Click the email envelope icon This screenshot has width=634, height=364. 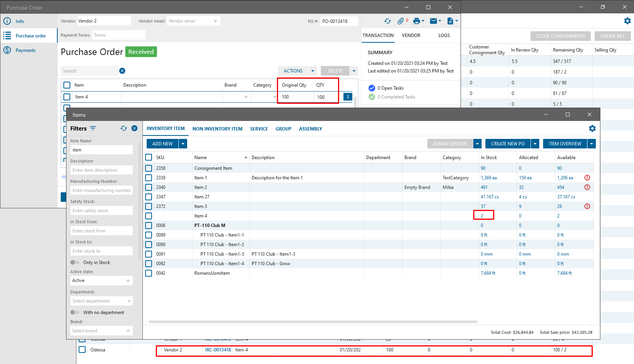[433, 21]
